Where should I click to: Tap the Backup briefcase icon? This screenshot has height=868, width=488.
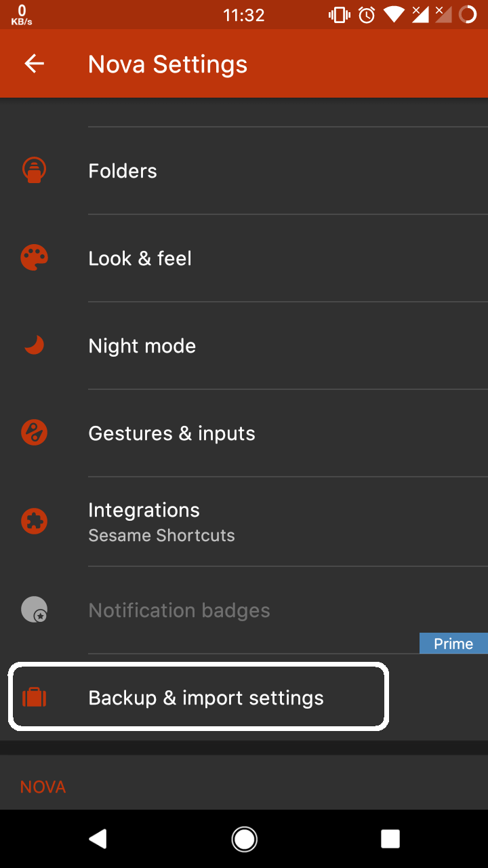coord(34,697)
